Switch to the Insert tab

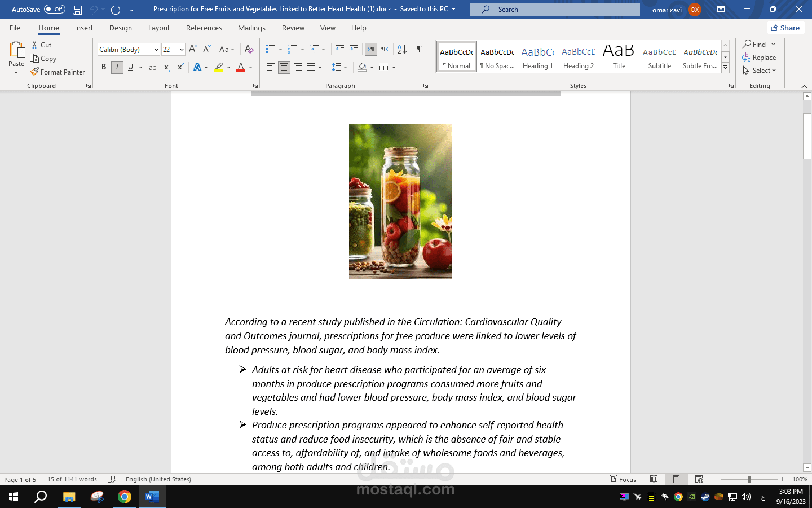click(x=84, y=28)
